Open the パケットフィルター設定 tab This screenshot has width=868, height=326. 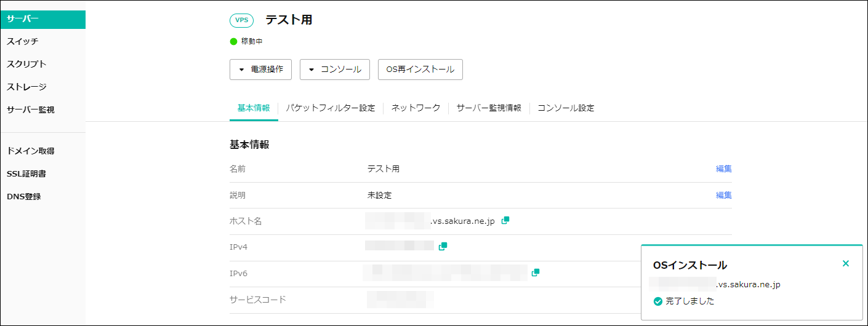pos(330,108)
